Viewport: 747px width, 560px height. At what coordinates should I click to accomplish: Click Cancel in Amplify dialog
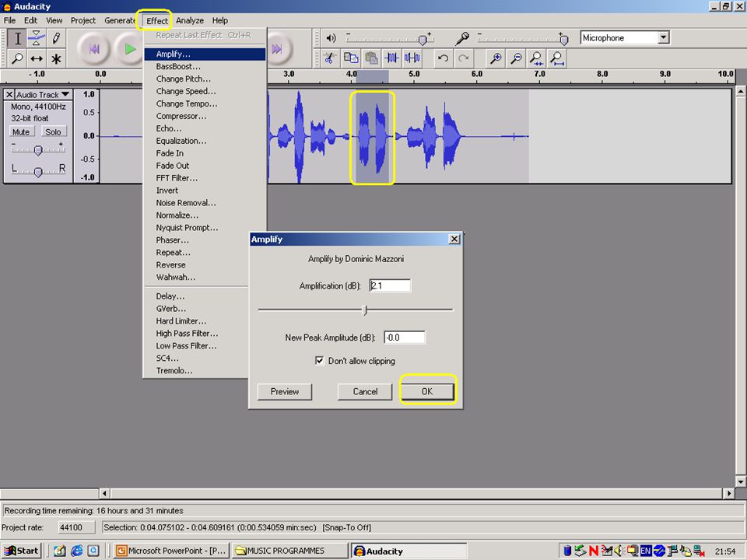tap(365, 391)
